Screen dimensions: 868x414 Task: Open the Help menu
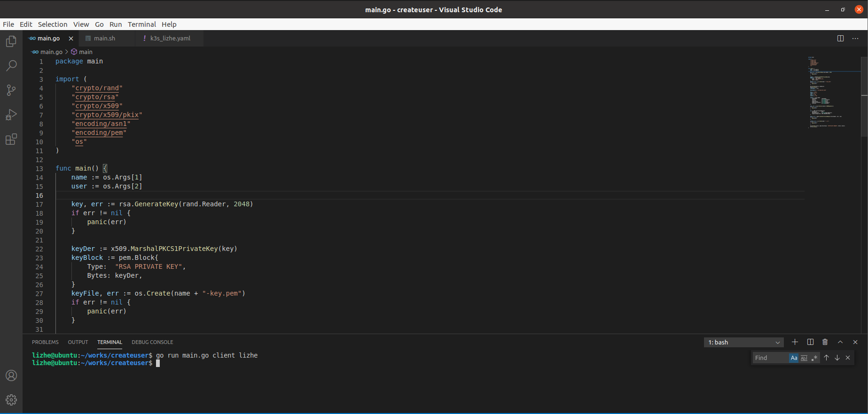pyautogui.click(x=169, y=24)
